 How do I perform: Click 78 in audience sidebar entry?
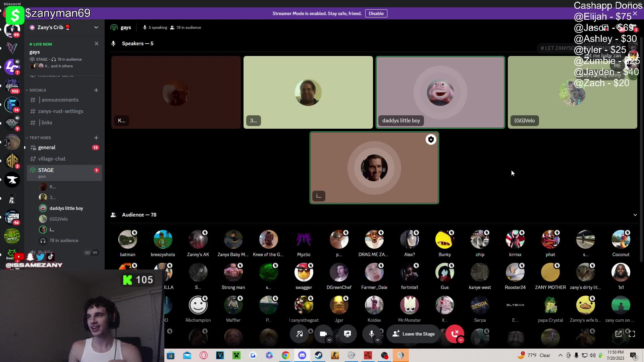point(64,241)
